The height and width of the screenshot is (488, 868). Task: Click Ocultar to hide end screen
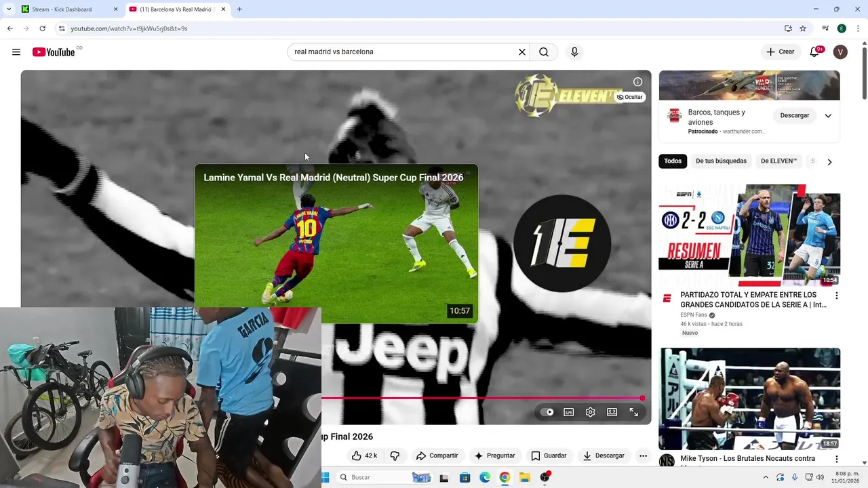click(x=629, y=97)
